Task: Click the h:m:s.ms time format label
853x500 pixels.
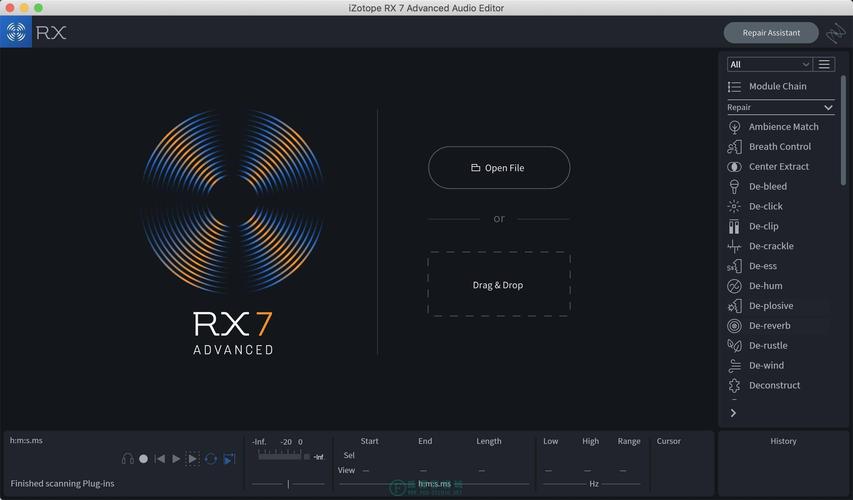Action: [26, 440]
